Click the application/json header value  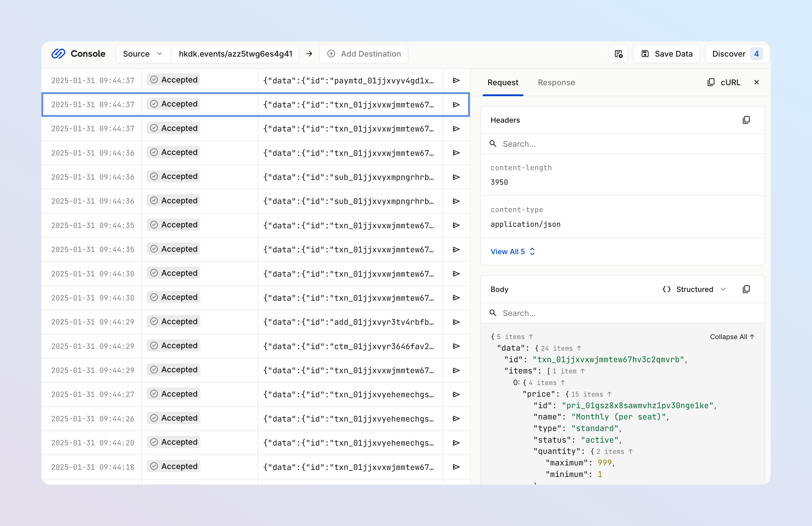(525, 224)
